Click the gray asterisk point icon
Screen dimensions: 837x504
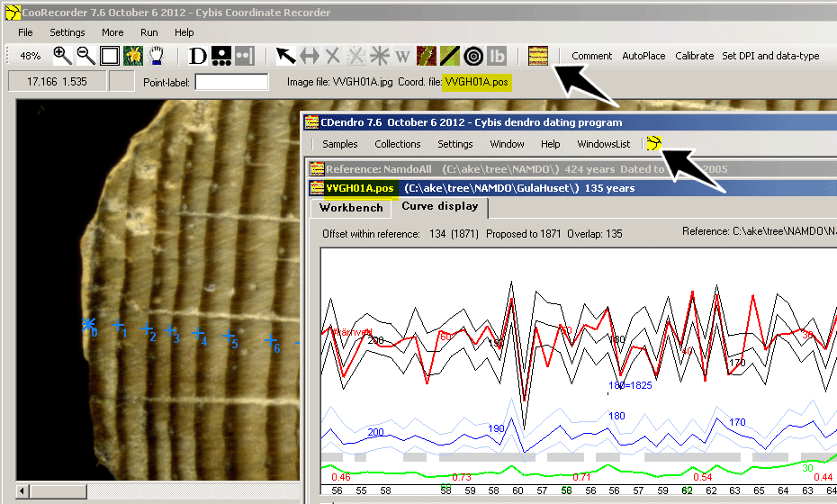point(380,56)
